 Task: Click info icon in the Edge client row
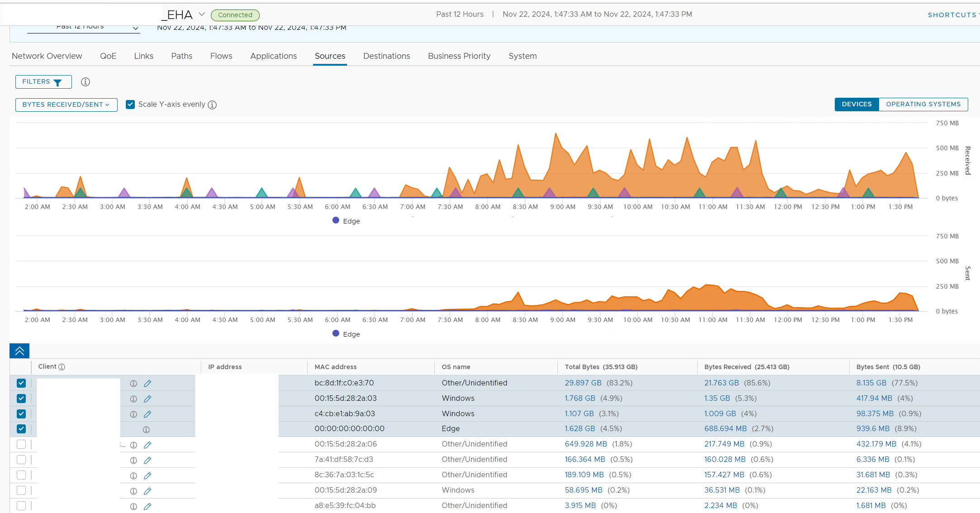point(146,429)
